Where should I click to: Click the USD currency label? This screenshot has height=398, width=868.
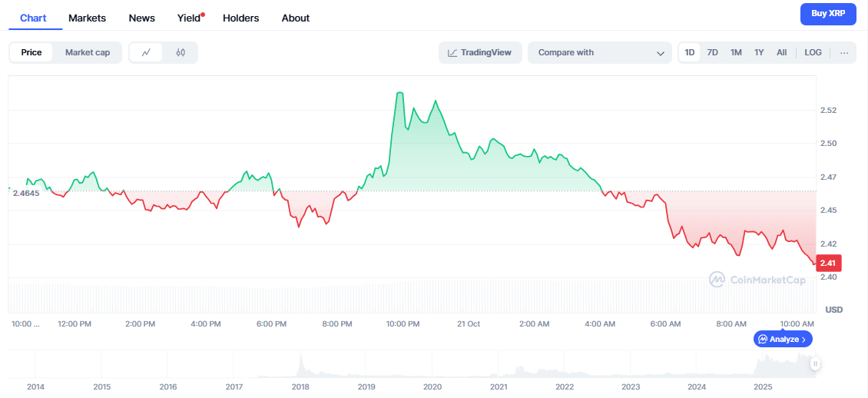pyautogui.click(x=833, y=308)
